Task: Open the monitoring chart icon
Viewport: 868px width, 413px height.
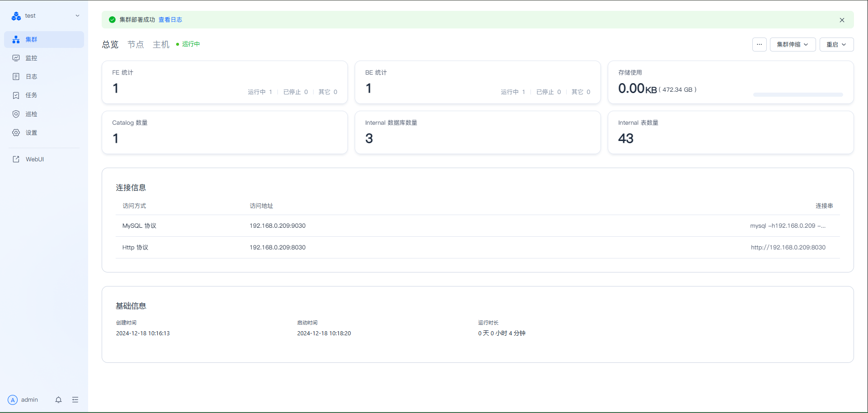Action: [x=16, y=58]
